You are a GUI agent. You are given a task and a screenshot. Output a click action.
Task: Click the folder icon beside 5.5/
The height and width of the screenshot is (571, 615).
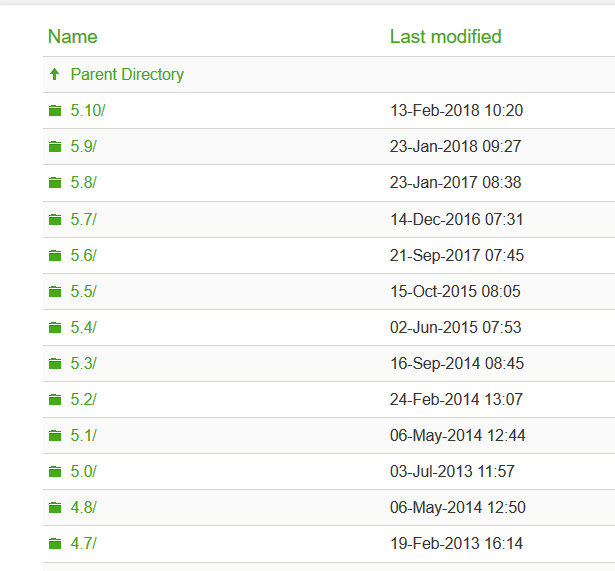tap(55, 292)
